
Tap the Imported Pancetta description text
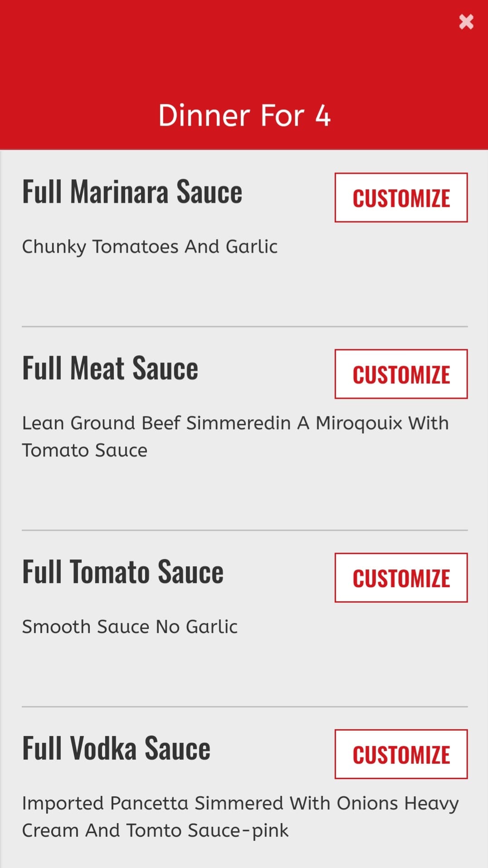[x=240, y=804]
